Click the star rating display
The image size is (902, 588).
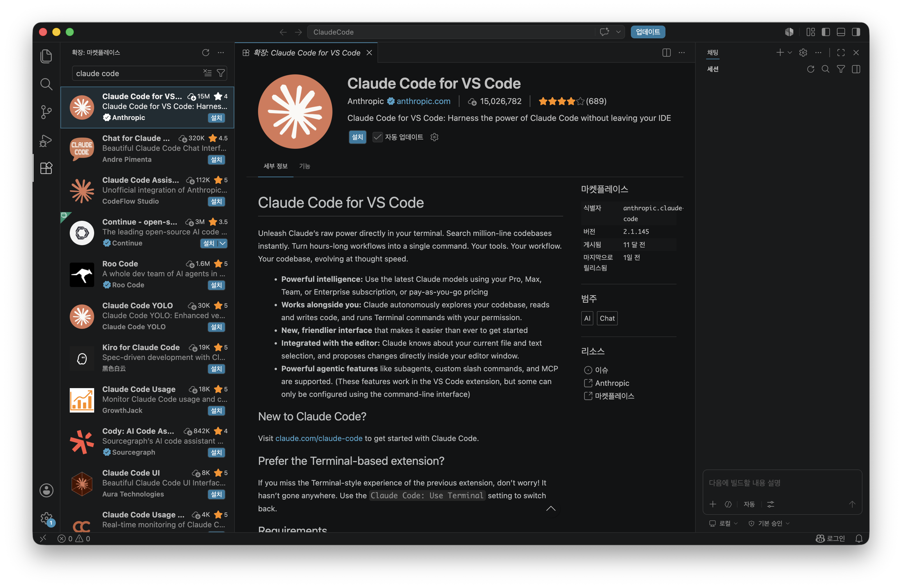point(572,101)
